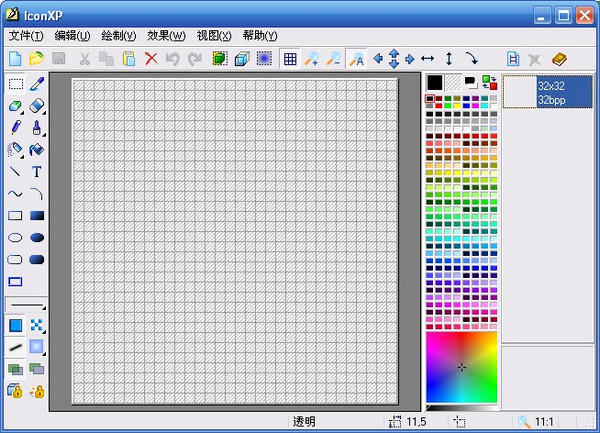Click the open folder toolbar icon
This screenshot has height=433, width=600.
click(36, 59)
